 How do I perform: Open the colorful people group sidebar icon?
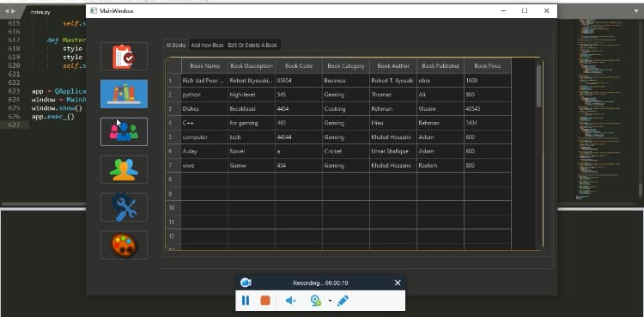124,131
